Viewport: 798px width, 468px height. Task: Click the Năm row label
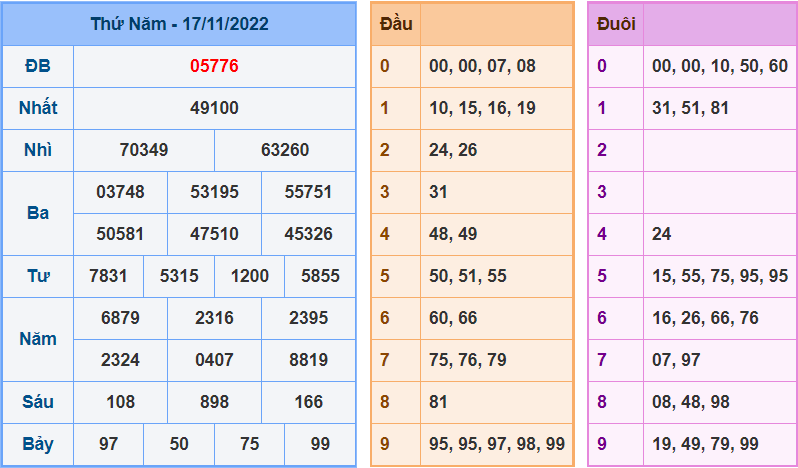(38, 339)
